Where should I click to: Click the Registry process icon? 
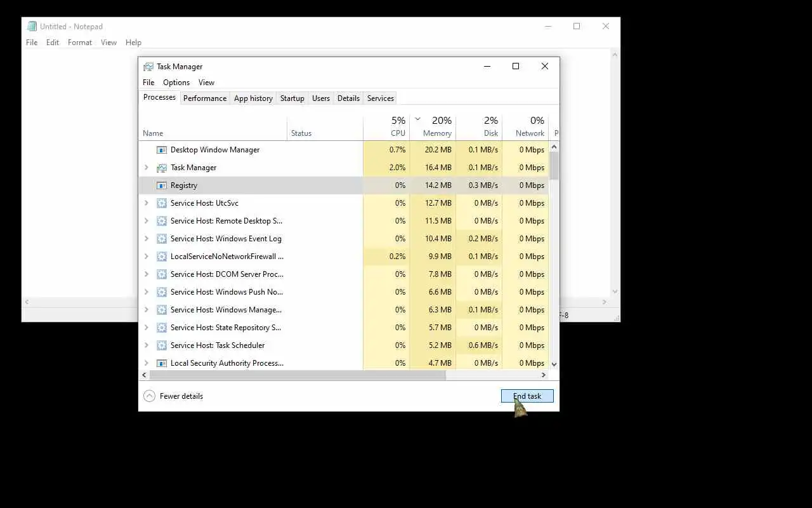click(161, 185)
